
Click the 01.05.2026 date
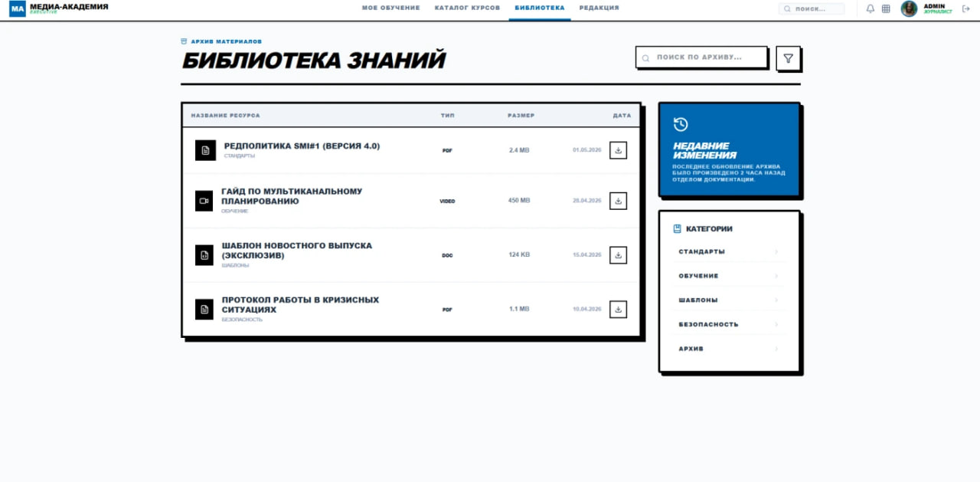tap(587, 150)
